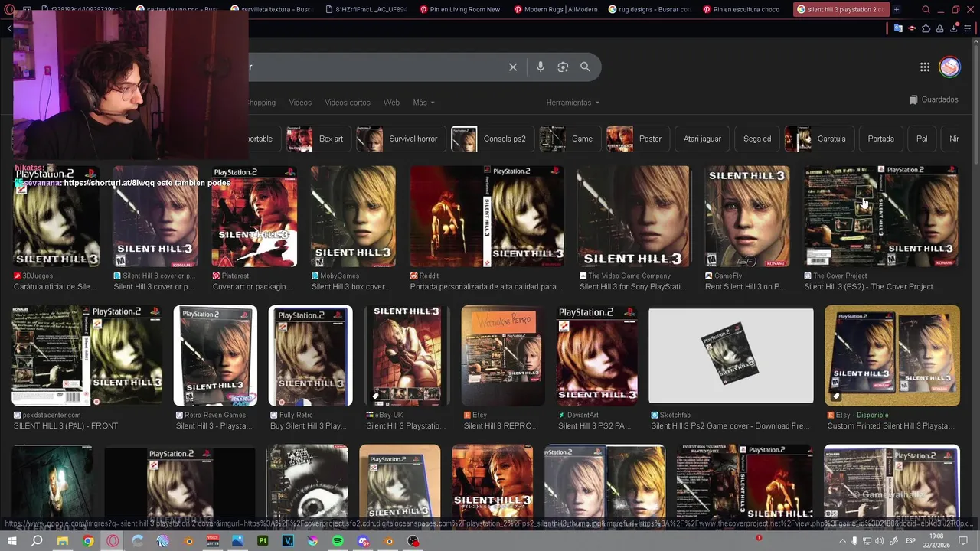This screenshot has width=980, height=551.
Task: Open the Videos search filter
Action: [x=300, y=103]
